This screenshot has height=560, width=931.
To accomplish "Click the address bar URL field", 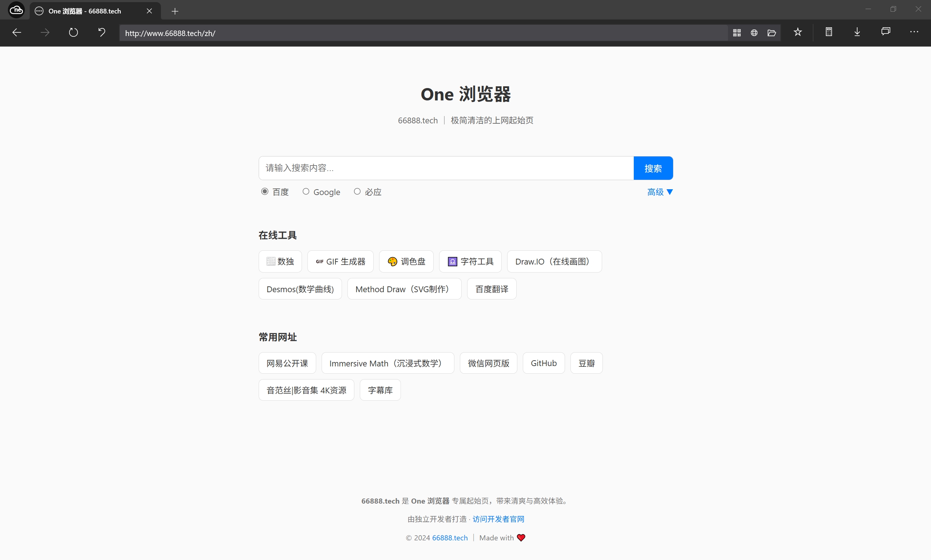I will click(423, 33).
